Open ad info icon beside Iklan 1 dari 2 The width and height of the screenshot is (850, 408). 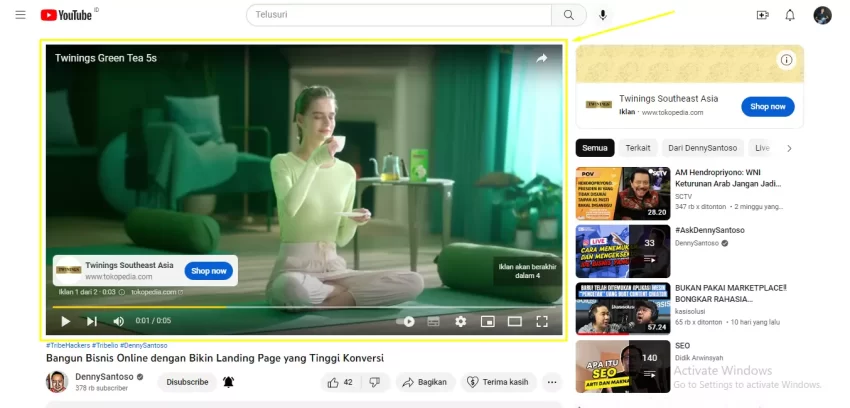point(122,292)
